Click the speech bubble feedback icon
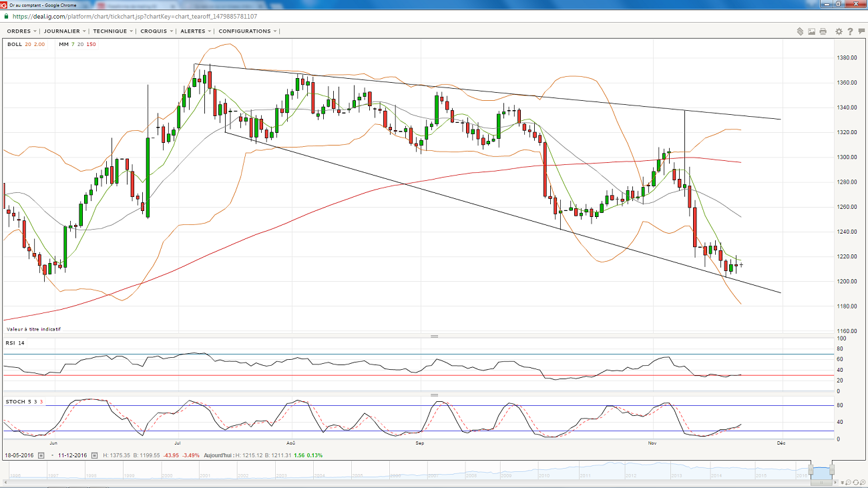 [860, 31]
